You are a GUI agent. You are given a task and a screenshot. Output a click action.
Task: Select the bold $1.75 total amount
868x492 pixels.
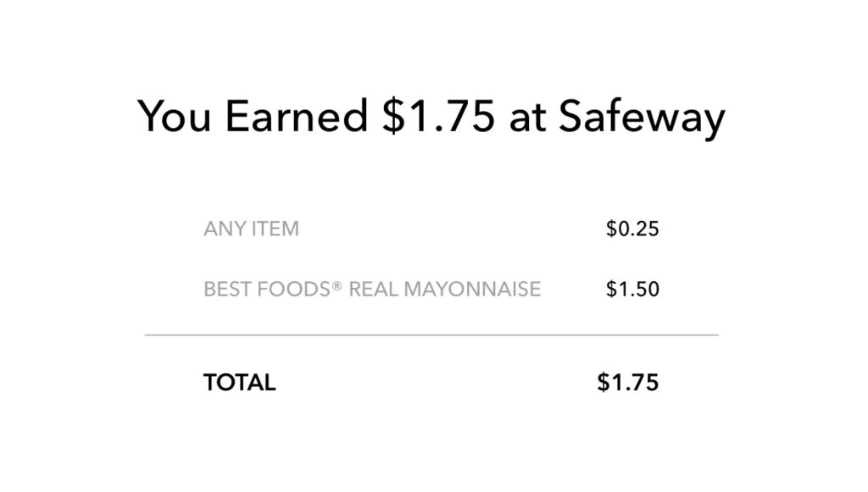point(628,383)
